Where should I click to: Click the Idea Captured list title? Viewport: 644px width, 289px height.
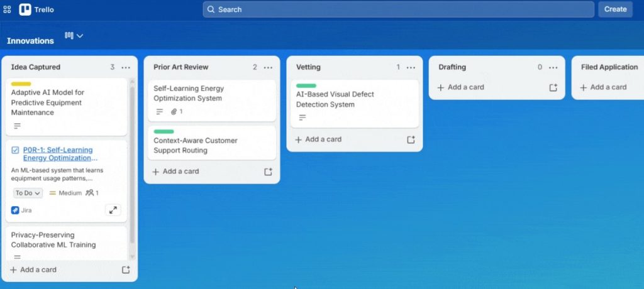[x=36, y=67]
